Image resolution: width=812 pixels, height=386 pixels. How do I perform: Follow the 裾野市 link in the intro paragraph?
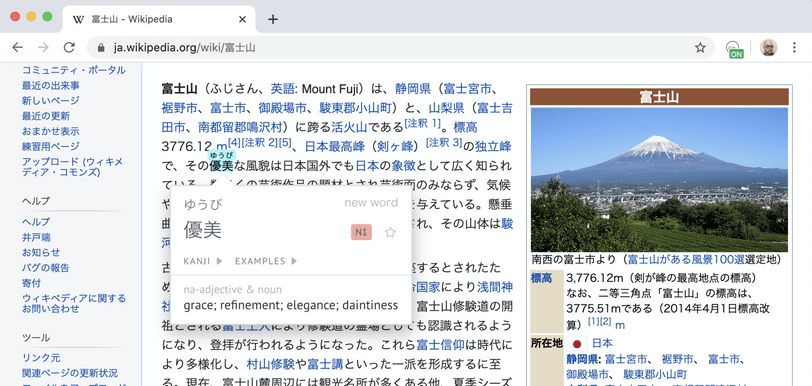tap(179, 108)
